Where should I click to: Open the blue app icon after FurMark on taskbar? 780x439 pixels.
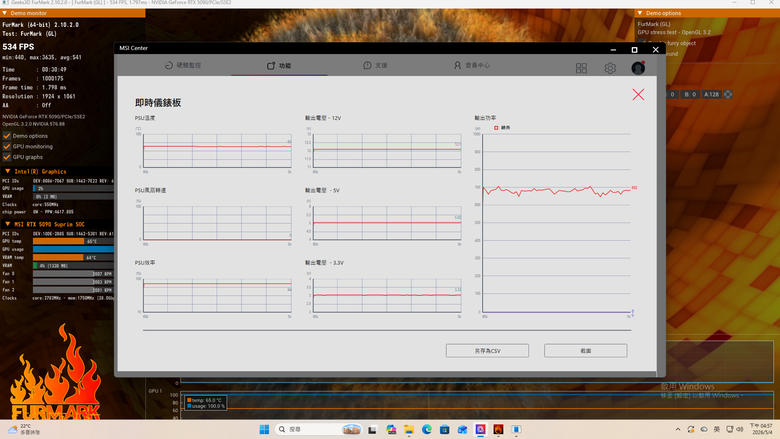point(516,430)
